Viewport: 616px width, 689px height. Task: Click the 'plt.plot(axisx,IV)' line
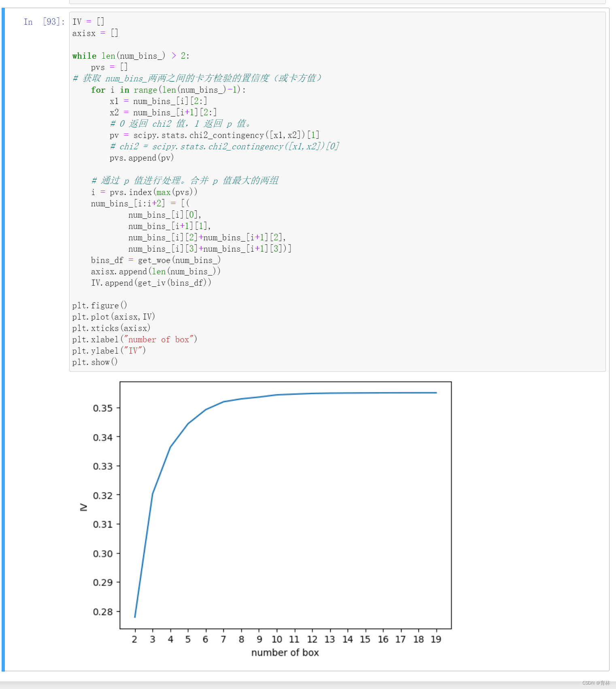point(114,317)
